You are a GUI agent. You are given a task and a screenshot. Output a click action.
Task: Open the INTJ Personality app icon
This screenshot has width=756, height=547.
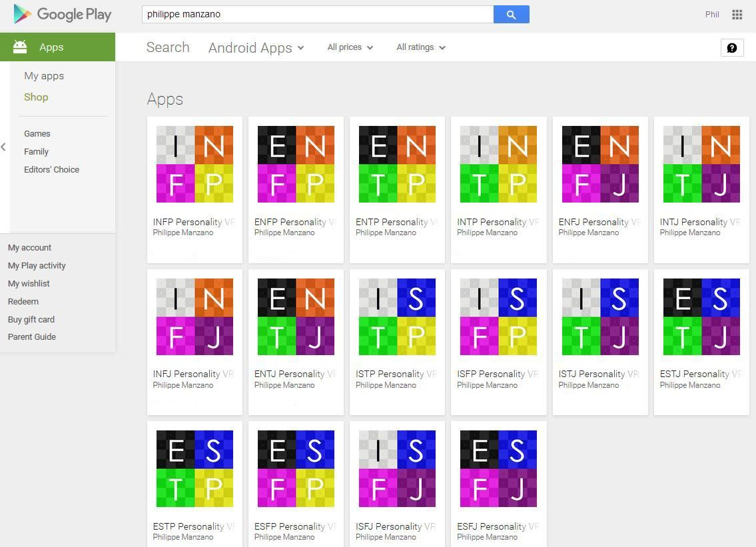(701, 164)
